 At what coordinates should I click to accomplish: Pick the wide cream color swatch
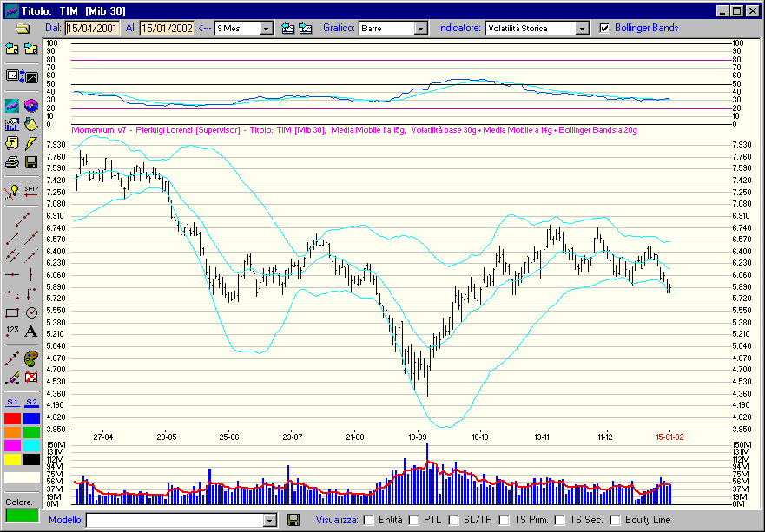tap(22, 477)
